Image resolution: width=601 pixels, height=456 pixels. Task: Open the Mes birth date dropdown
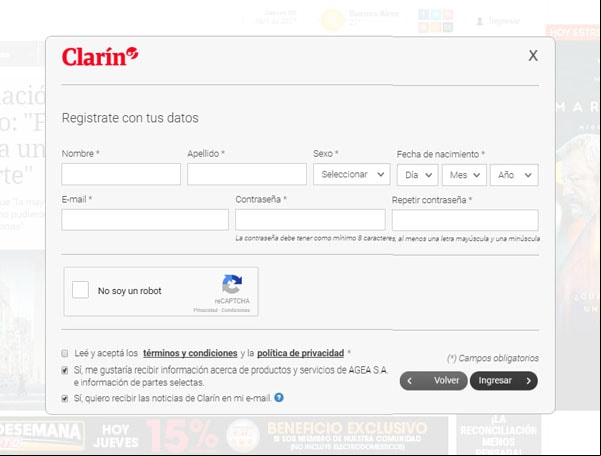pyautogui.click(x=464, y=175)
